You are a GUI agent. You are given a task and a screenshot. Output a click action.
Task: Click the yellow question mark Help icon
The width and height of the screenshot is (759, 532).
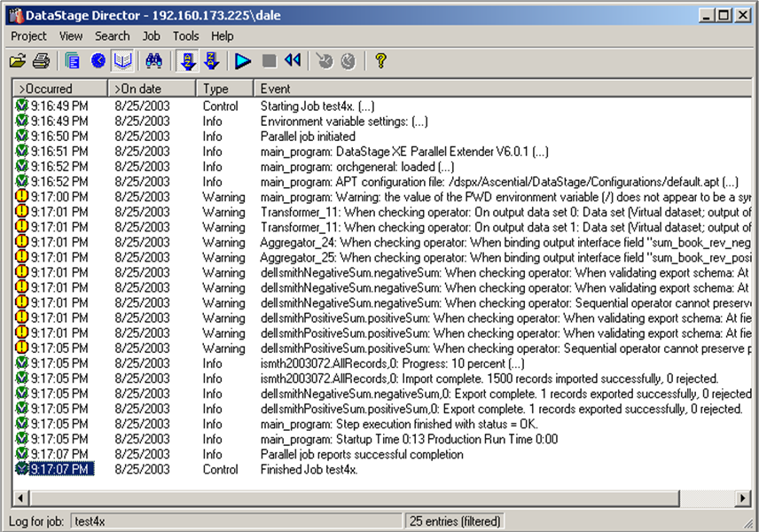tap(380, 61)
